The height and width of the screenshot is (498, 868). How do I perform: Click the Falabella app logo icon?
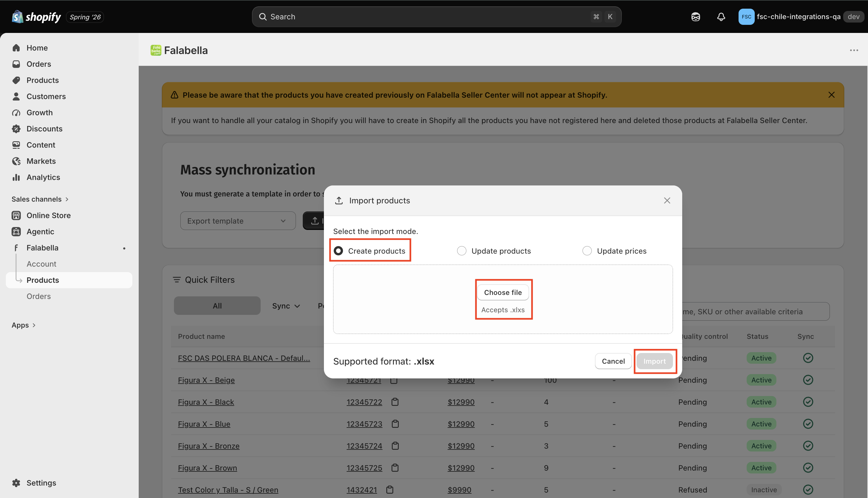pos(156,50)
